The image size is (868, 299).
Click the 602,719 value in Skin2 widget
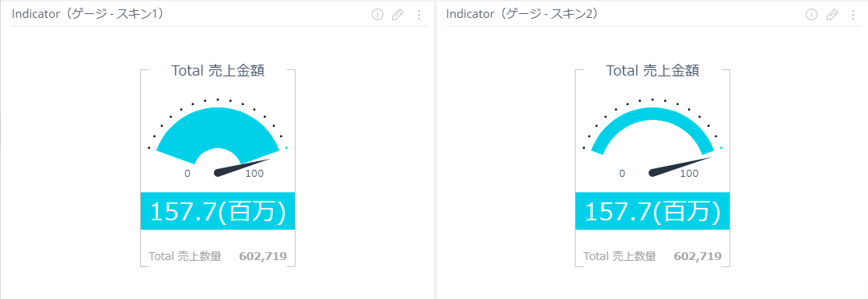[698, 256]
